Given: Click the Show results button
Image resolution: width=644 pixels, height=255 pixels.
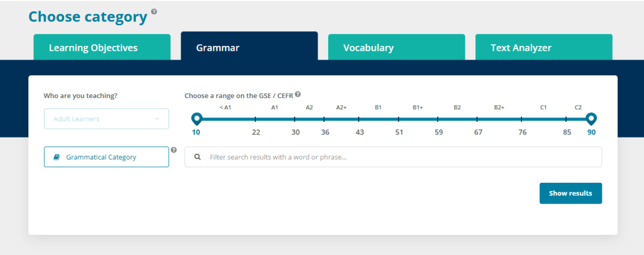Looking at the screenshot, I should pyautogui.click(x=570, y=193).
